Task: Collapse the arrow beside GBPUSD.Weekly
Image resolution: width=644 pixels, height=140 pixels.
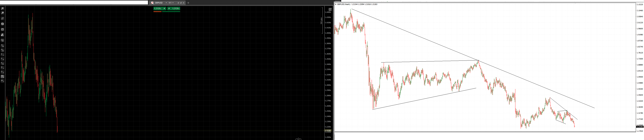Action: coord(336,4)
